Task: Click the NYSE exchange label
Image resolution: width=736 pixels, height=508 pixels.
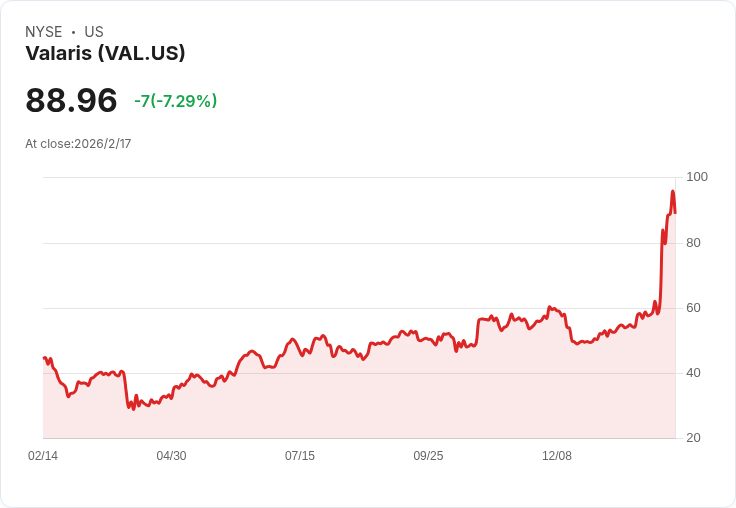Action: [44, 32]
